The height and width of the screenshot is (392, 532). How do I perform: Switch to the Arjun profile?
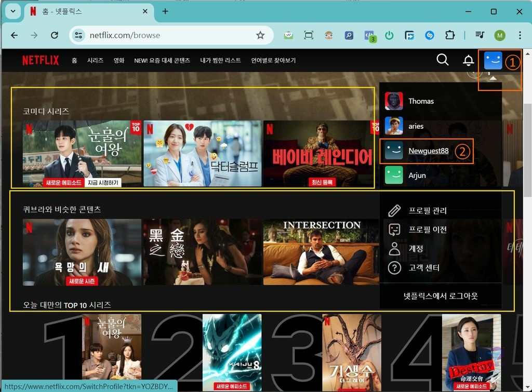click(x=417, y=175)
